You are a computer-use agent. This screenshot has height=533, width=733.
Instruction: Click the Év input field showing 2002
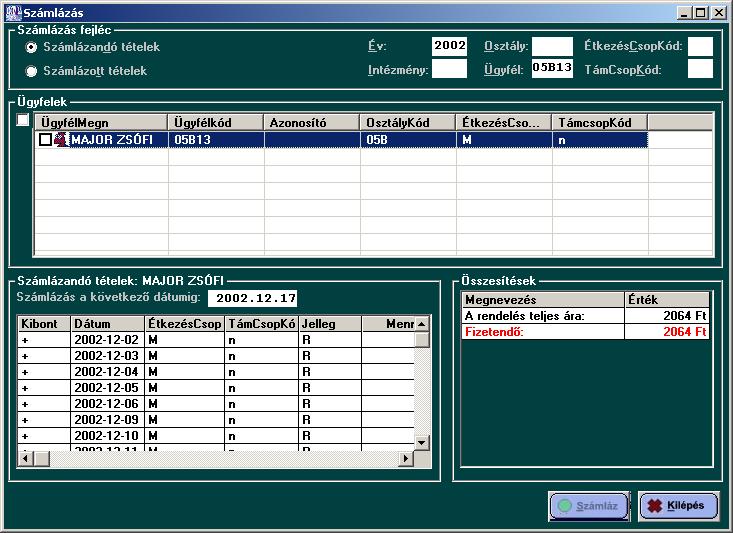(x=449, y=46)
